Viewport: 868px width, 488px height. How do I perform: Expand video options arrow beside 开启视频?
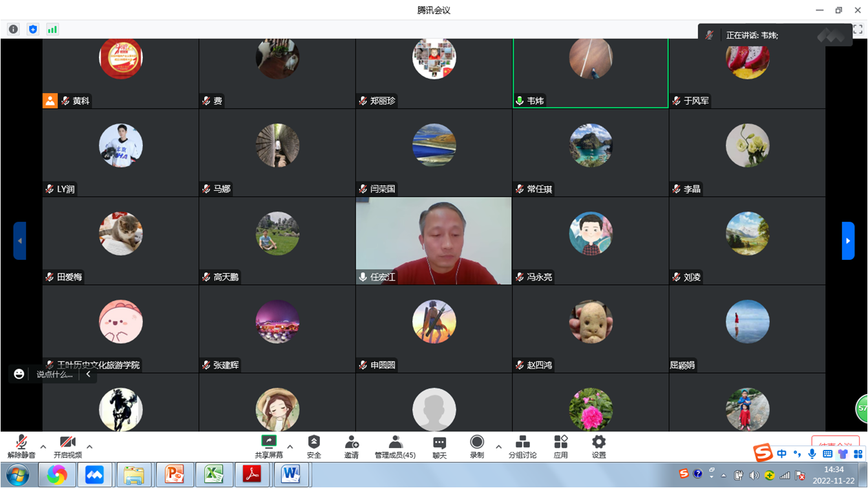(x=90, y=447)
